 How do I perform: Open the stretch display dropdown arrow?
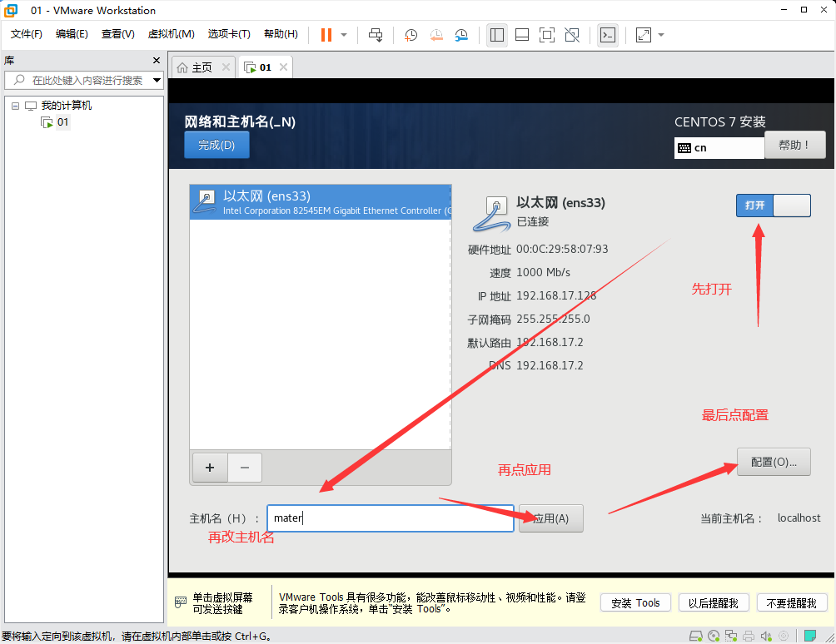pos(661,35)
